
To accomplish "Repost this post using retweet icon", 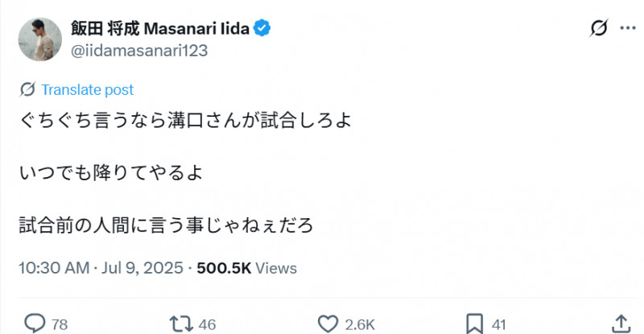I will click(180, 324).
